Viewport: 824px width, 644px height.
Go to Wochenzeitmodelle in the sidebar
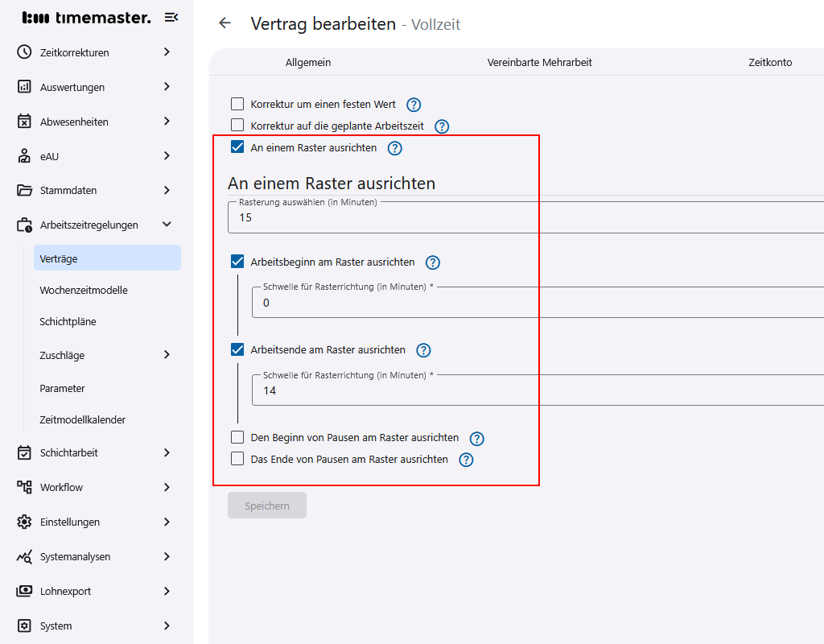click(x=84, y=290)
